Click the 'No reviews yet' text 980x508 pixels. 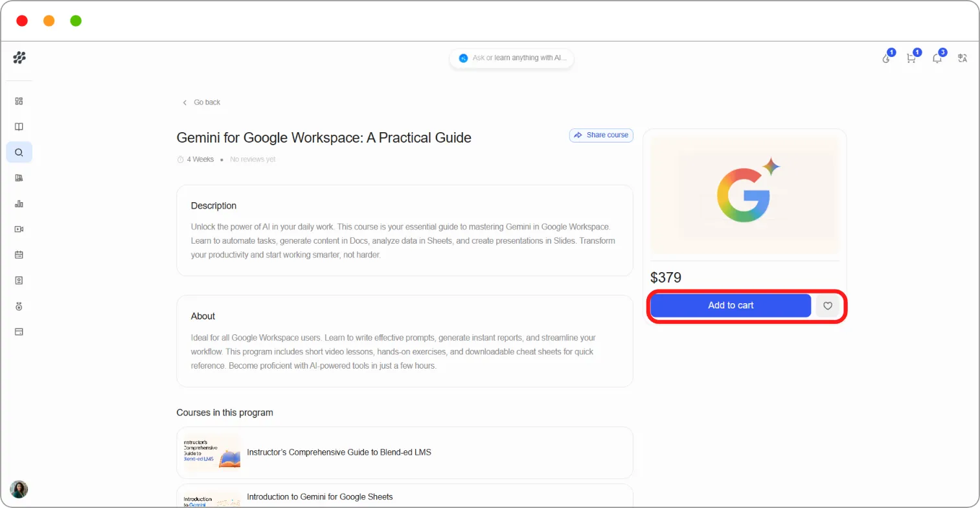253,159
